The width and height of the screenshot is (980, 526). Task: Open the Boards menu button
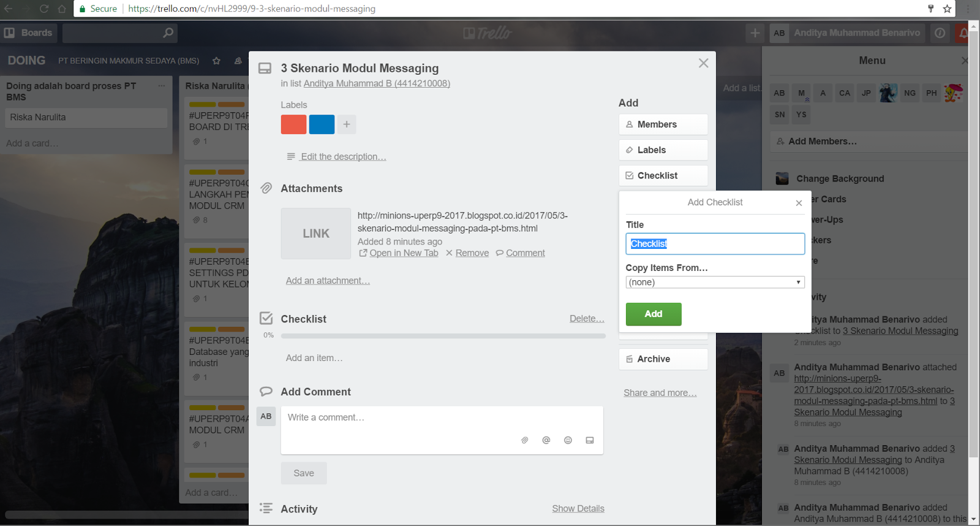pos(29,33)
